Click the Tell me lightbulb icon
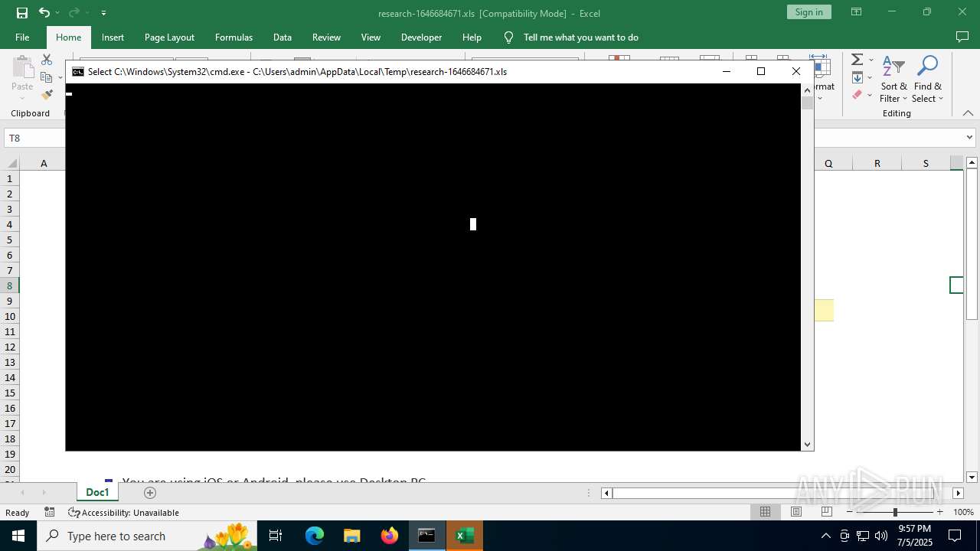This screenshot has height=551, width=980. point(508,37)
